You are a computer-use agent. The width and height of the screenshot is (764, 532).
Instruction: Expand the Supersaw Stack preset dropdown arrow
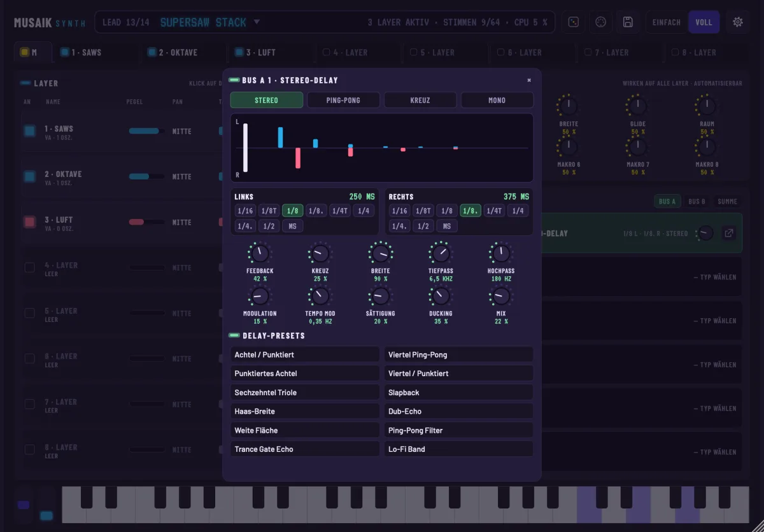point(257,22)
